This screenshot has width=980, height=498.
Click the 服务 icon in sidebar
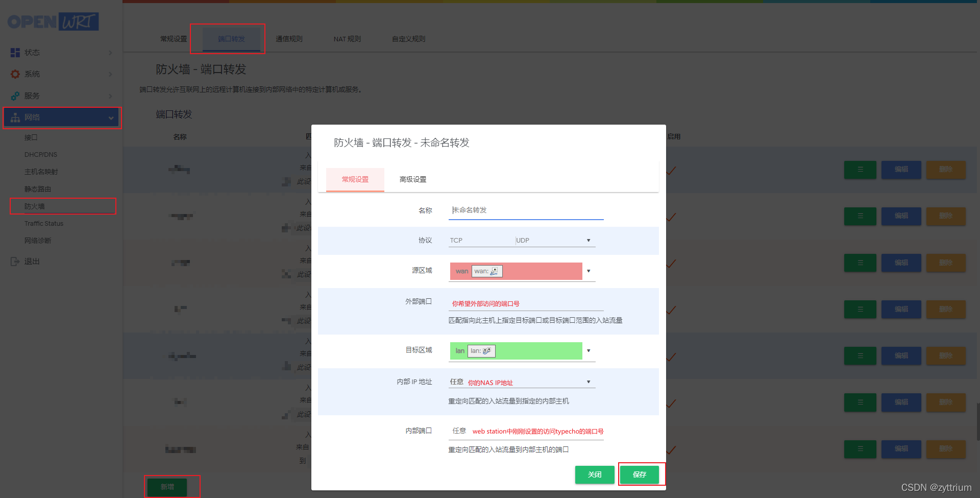(x=15, y=96)
